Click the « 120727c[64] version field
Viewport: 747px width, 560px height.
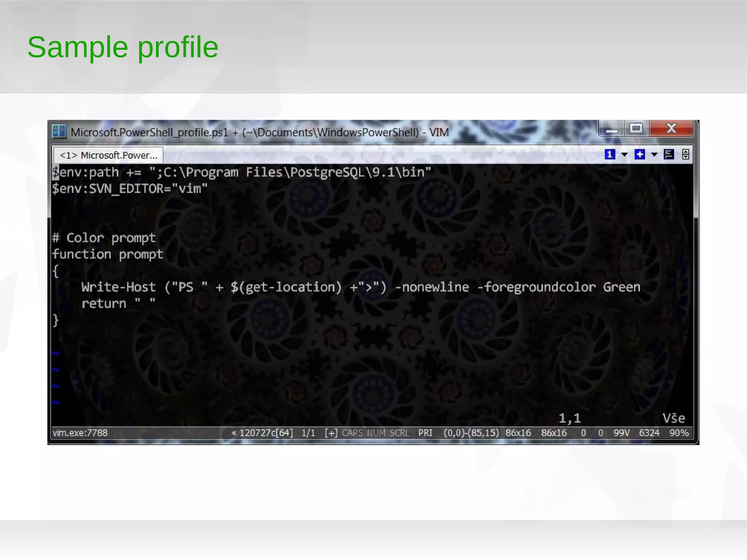[262, 433]
